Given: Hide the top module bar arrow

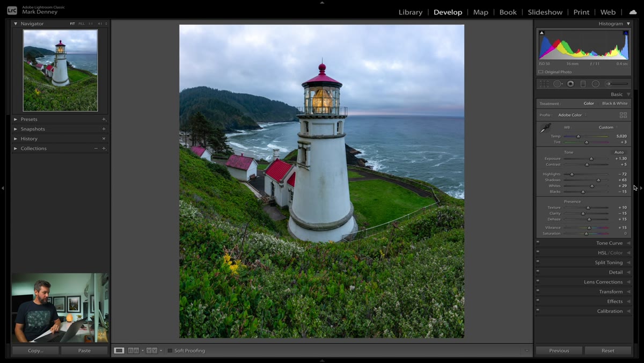Looking at the screenshot, I should click(322, 2).
